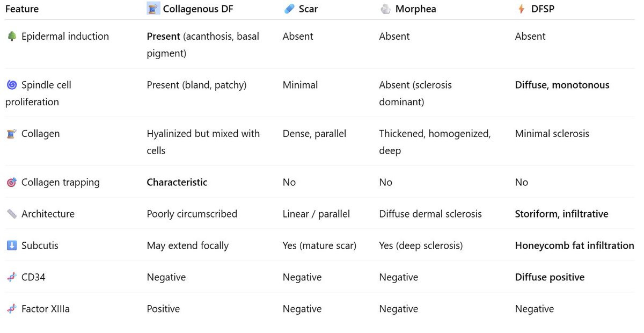Click the cloud icon in Morphea header
This screenshot has width=644, height=333.
click(385, 9)
